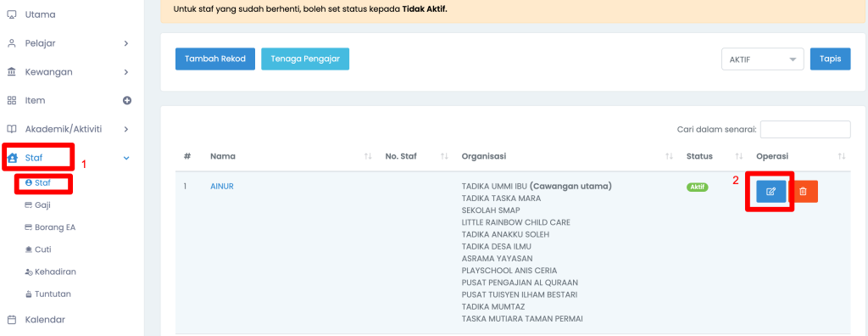Click ASRAMA YAYASAN text
Screen dimensions: 868x336
(x=497, y=259)
